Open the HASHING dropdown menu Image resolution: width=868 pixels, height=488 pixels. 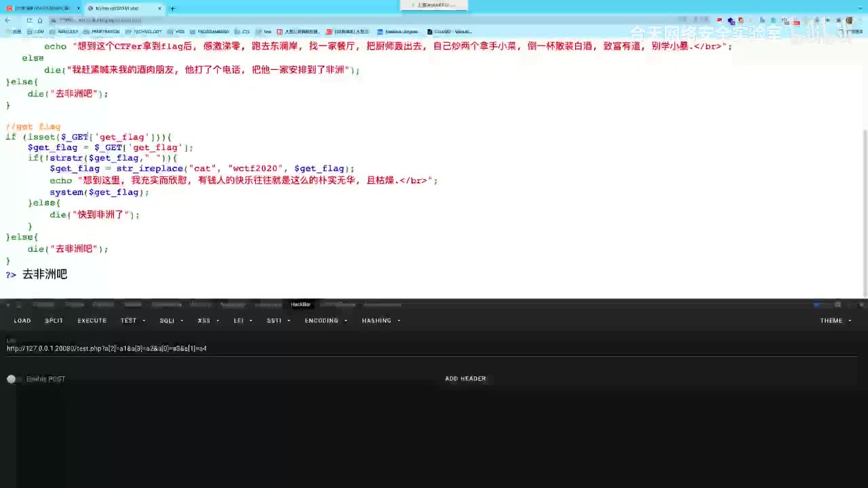pos(381,321)
